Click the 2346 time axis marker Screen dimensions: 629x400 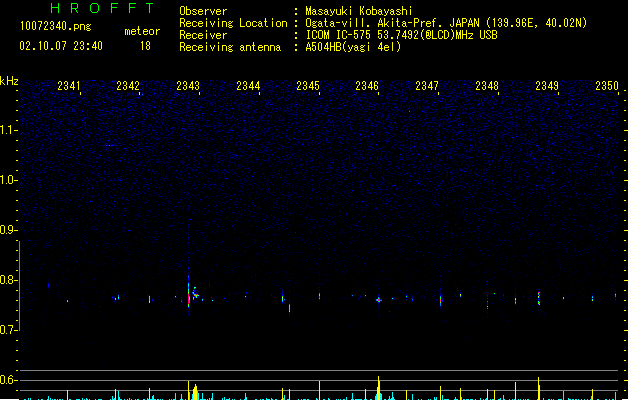click(x=367, y=86)
